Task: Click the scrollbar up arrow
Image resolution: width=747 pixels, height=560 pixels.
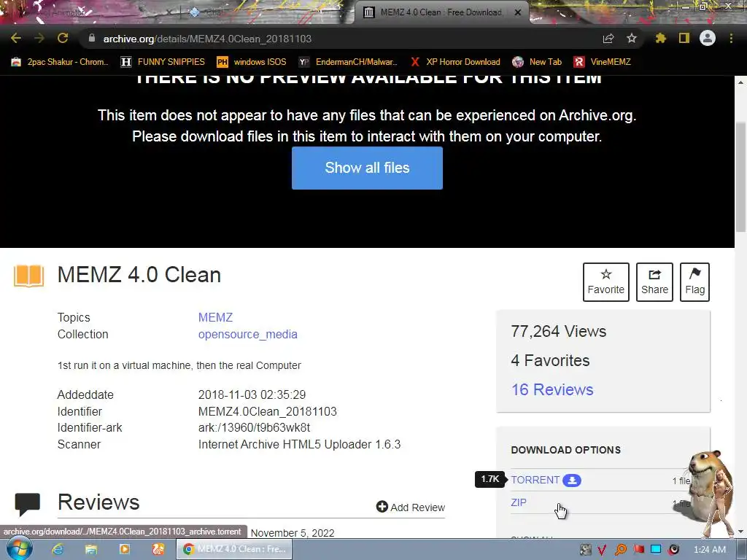Action: point(741,82)
